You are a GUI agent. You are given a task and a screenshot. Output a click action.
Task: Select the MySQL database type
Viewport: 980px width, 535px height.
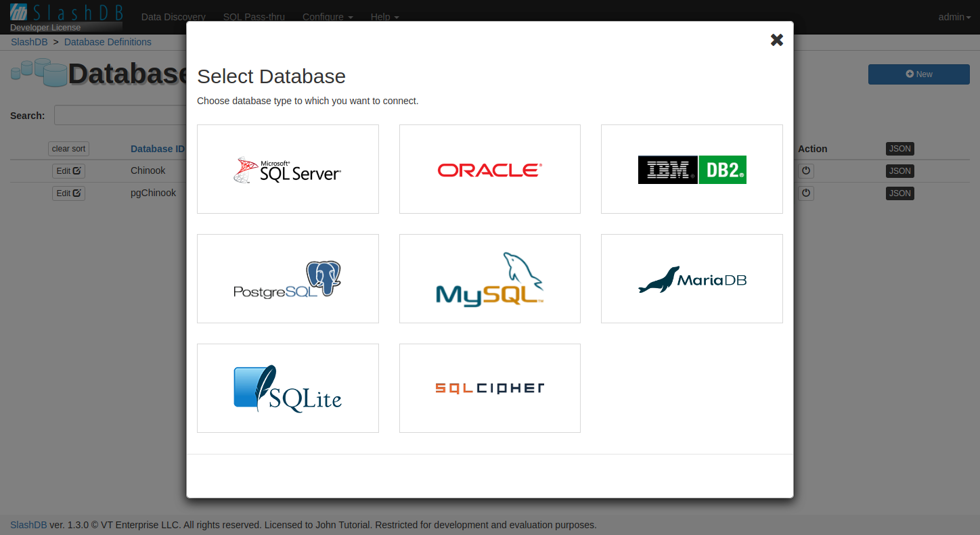click(x=490, y=279)
